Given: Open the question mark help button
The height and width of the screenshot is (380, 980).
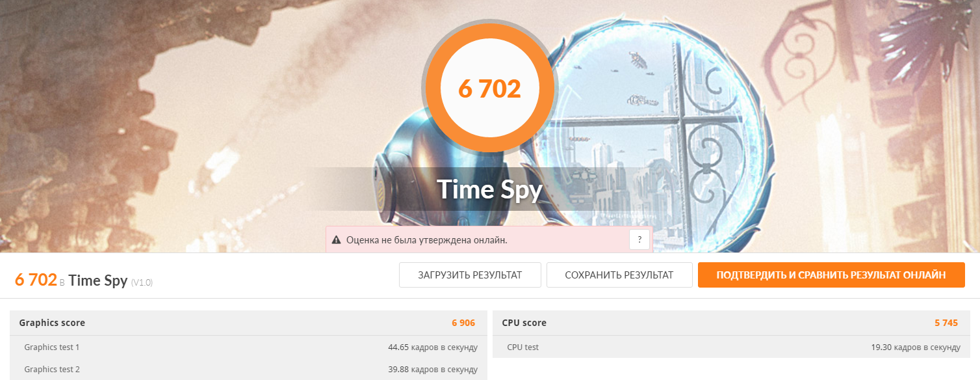Looking at the screenshot, I should click(639, 239).
